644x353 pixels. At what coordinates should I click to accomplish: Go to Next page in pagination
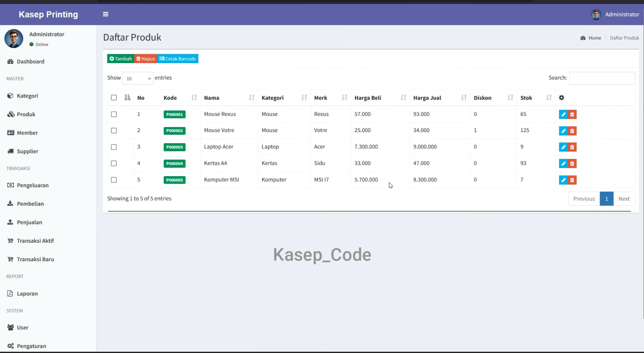(x=624, y=199)
